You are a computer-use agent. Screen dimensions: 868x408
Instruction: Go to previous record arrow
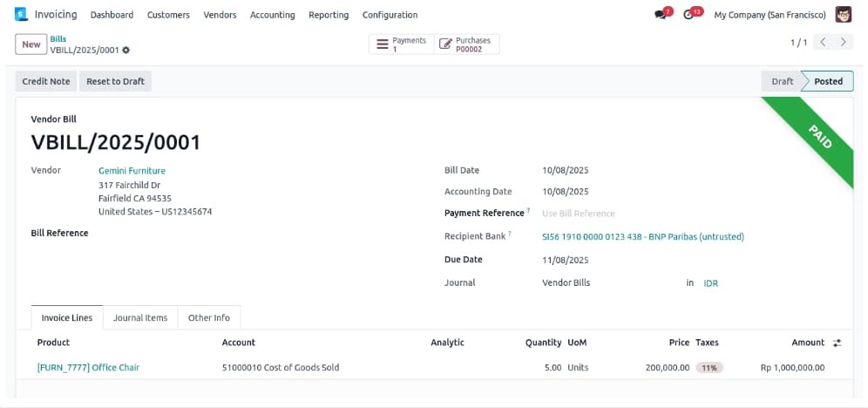click(824, 42)
